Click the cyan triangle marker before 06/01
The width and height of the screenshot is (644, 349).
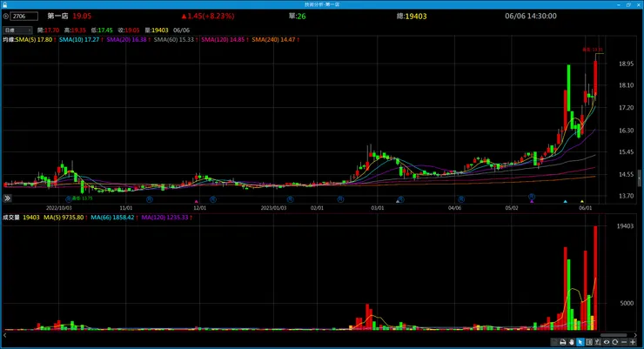point(565,202)
